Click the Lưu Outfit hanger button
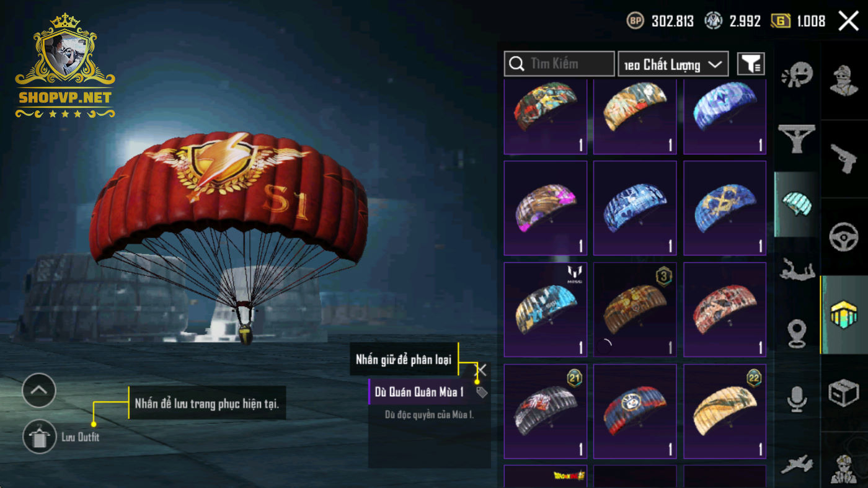The image size is (868, 488). (39, 437)
